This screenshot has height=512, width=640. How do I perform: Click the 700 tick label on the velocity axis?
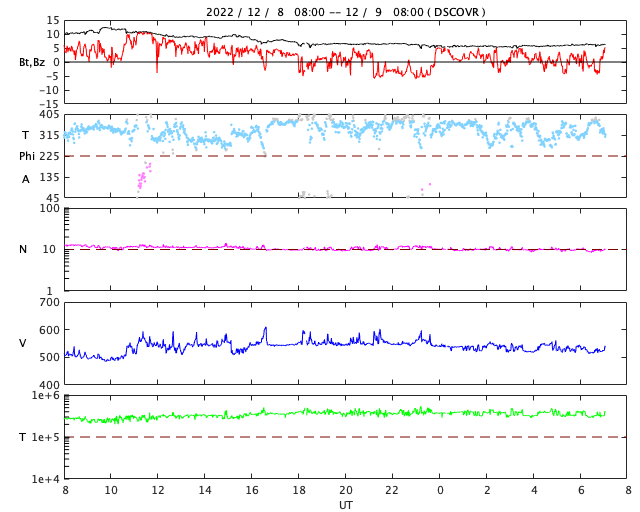pos(49,302)
